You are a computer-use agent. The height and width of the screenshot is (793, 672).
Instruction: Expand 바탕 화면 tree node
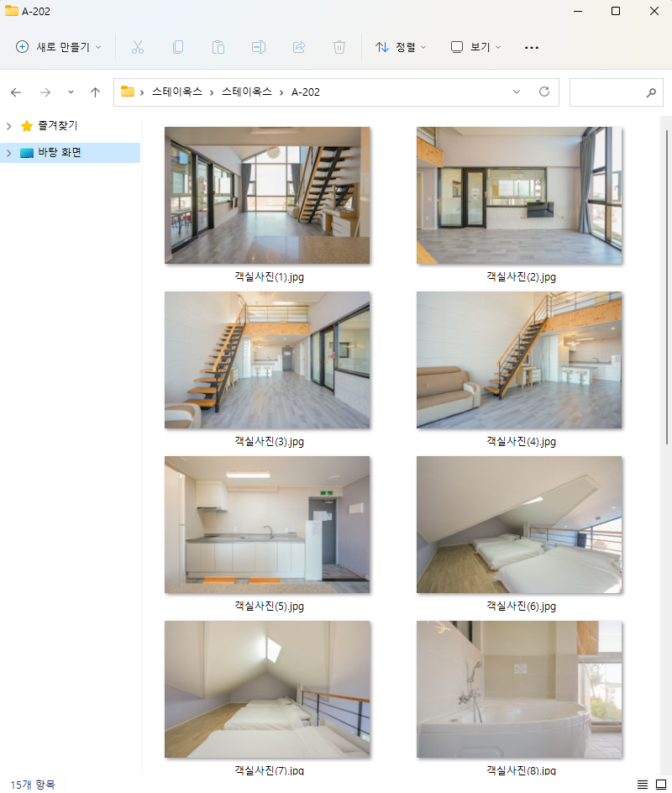click(8, 153)
